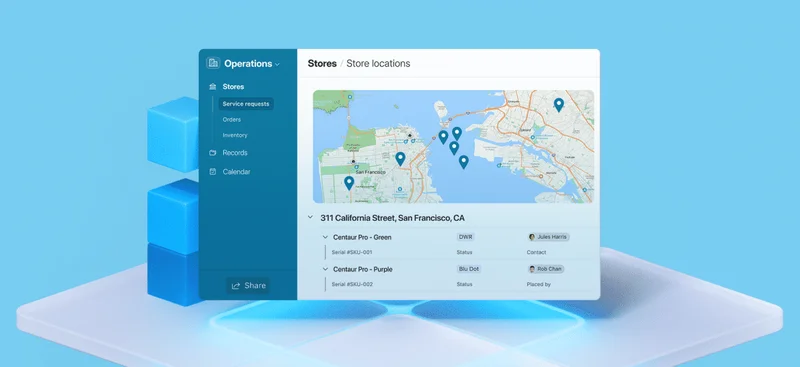Click the Status label under Blu Dot
Viewport: 800px width, 367px height.
464,284
